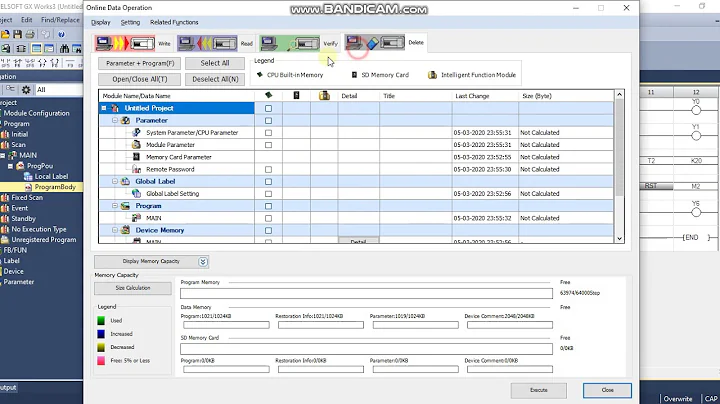Click Intelligent Function Module column header icon
The height and width of the screenshot is (404, 720).
pyautogui.click(x=324, y=95)
